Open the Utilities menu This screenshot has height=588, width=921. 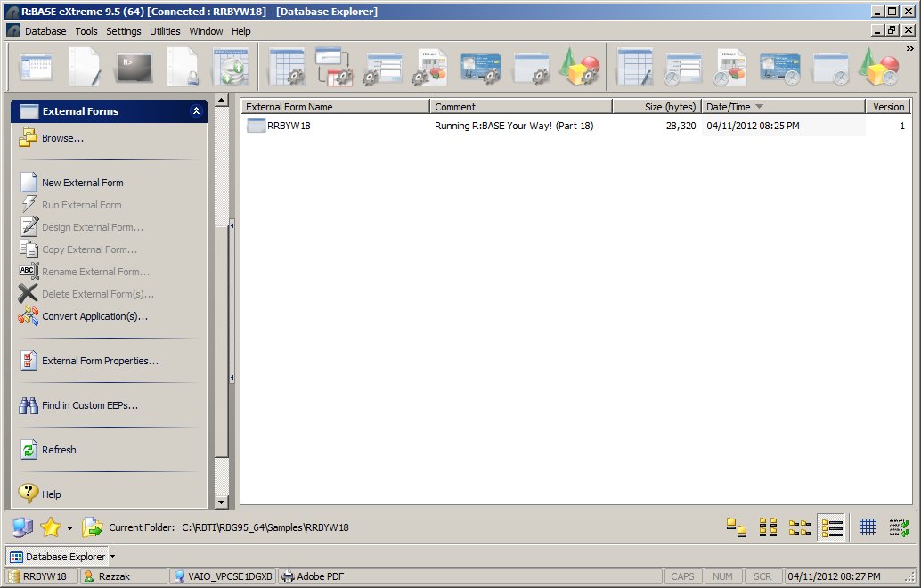[165, 31]
